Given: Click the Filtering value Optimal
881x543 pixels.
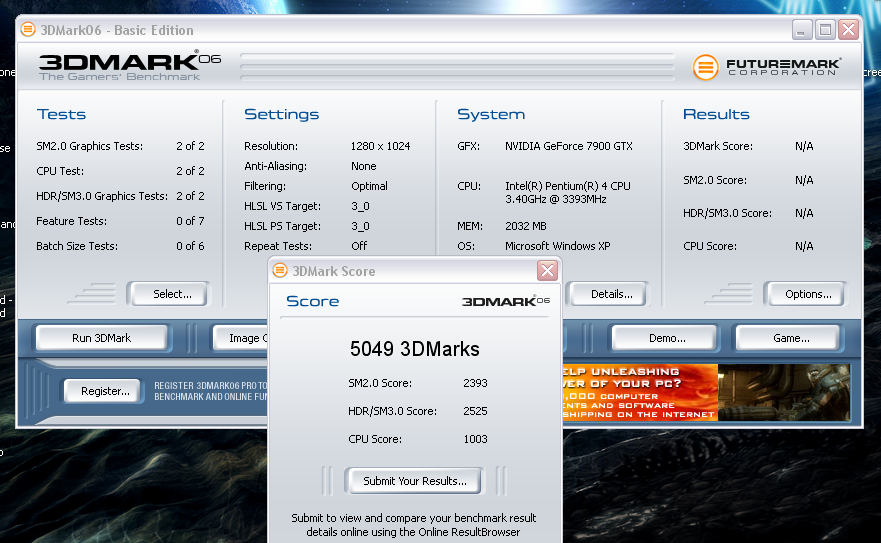Looking at the screenshot, I should [x=369, y=186].
